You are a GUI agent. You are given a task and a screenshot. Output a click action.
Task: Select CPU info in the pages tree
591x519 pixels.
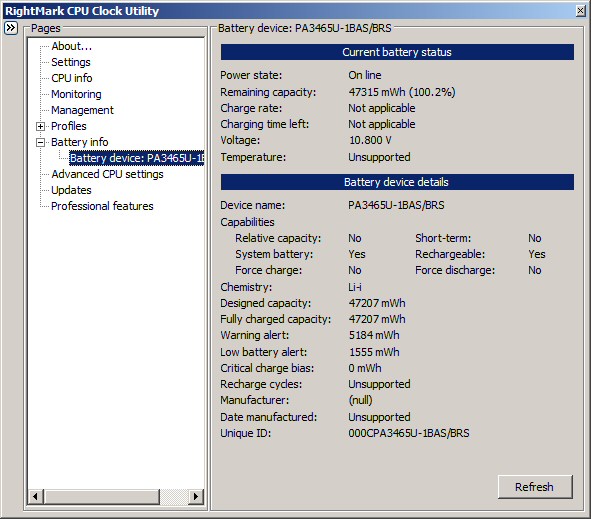tap(72, 78)
